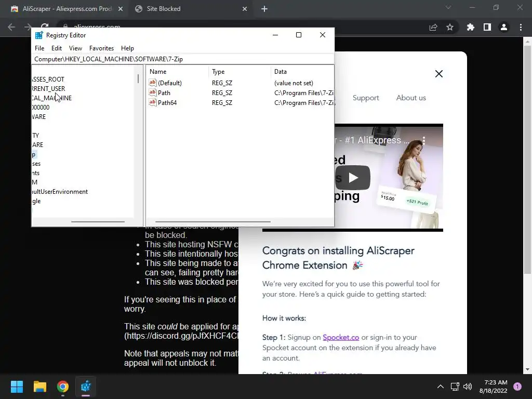Click the values pane horizontal scrollbar

(212, 221)
